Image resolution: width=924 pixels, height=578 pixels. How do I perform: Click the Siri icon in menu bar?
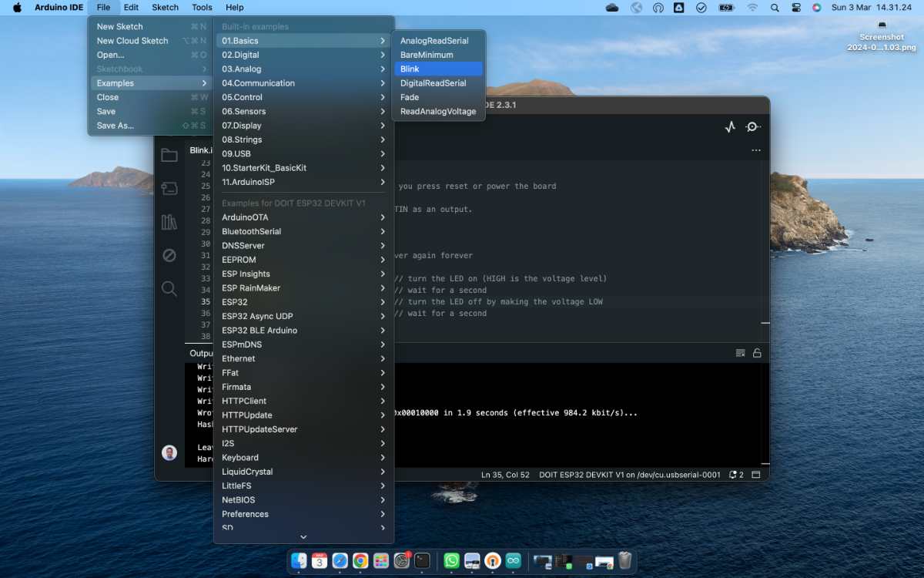point(816,8)
